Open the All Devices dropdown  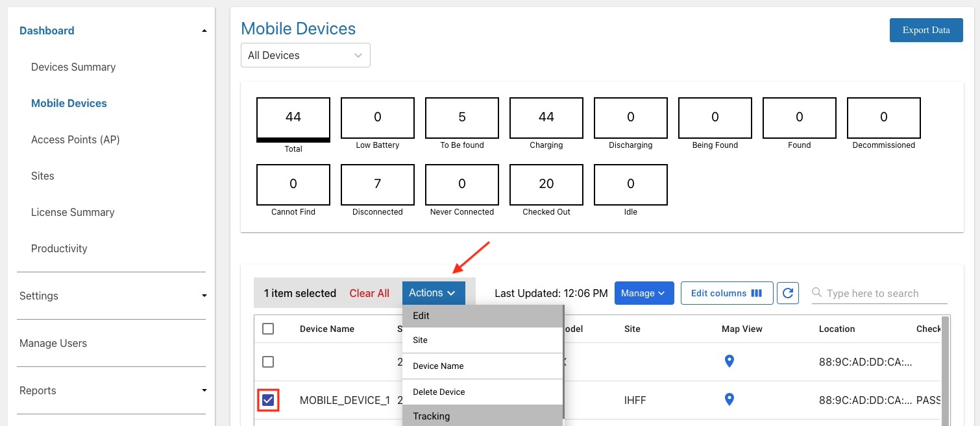[x=306, y=55]
